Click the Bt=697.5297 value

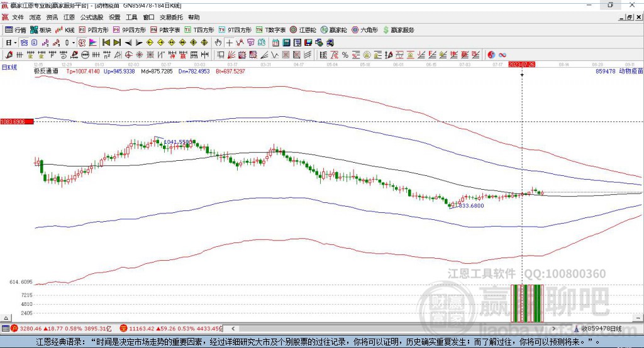click(230, 71)
